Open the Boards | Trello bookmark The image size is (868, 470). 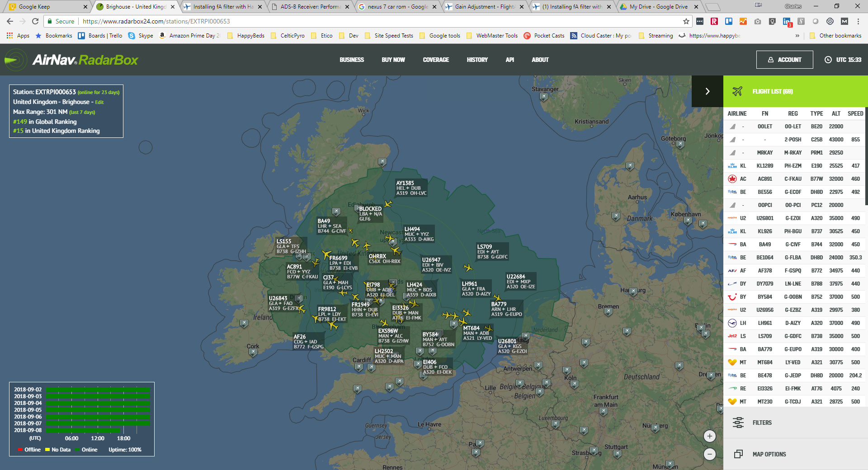(100, 36)
